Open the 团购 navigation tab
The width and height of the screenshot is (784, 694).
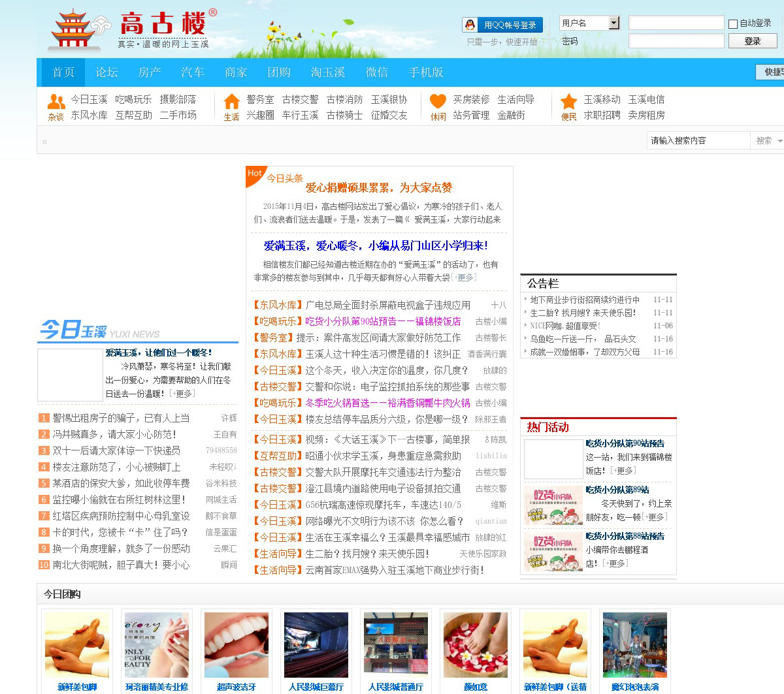point(279,72)
